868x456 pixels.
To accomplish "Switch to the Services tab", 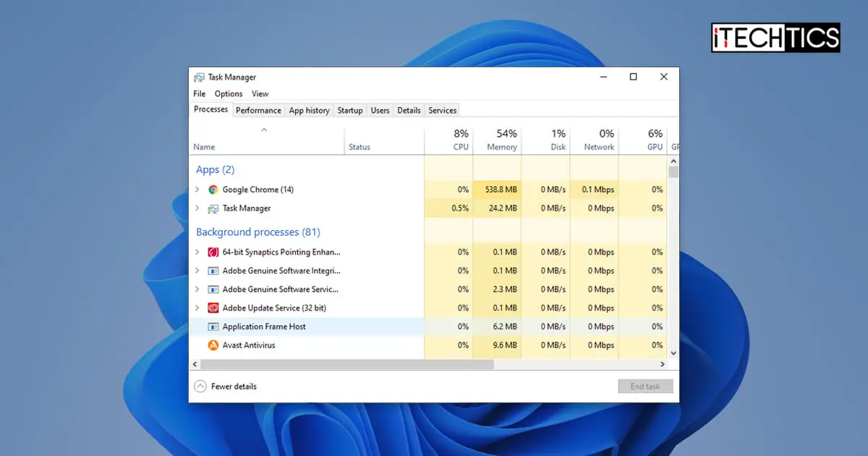I will [443, 111].
